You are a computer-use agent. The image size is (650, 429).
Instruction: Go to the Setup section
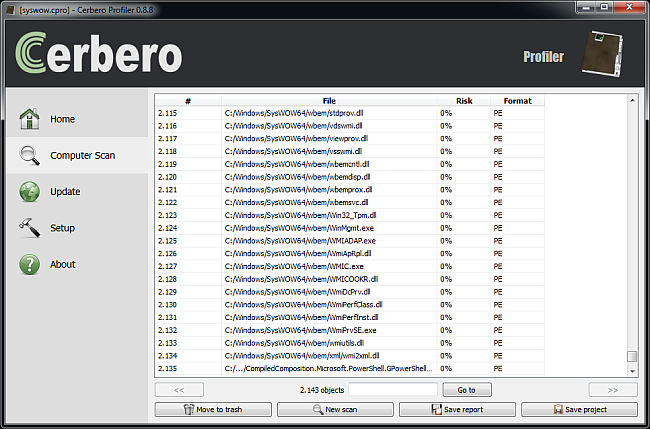[x=77, y=228]
